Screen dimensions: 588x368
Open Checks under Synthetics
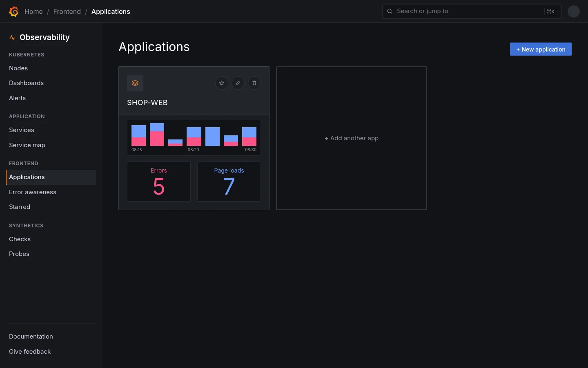[x=51, y=239]
